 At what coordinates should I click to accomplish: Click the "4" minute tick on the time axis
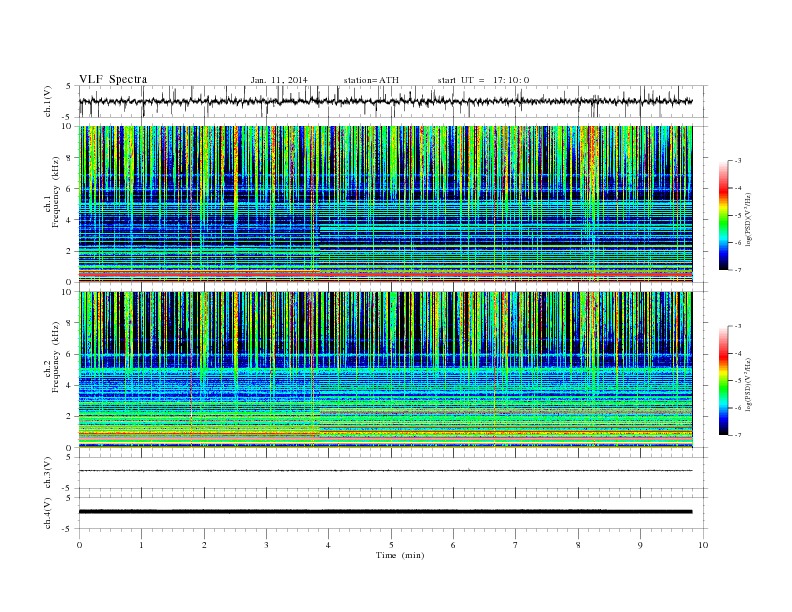click(328, 545)
